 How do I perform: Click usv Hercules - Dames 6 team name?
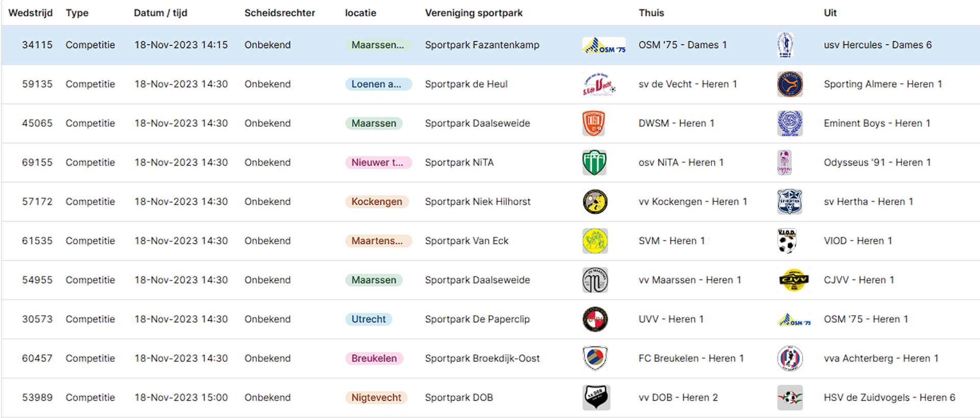[878, 45]
